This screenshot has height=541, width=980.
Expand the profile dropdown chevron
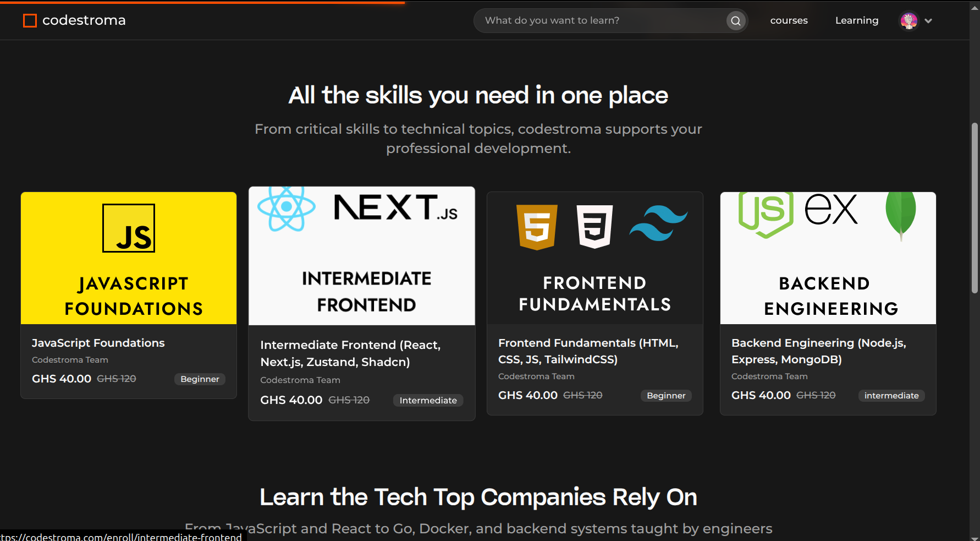coord(928,21)
